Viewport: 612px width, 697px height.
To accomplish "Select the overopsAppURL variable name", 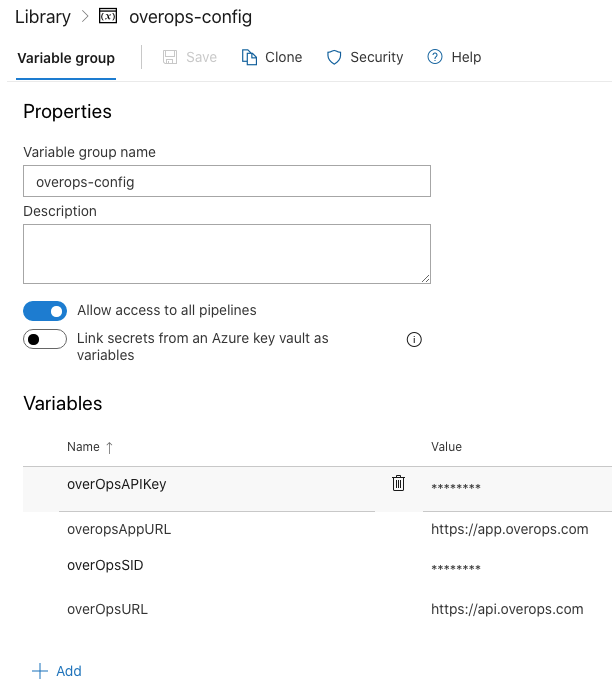I will click(119, 529).
